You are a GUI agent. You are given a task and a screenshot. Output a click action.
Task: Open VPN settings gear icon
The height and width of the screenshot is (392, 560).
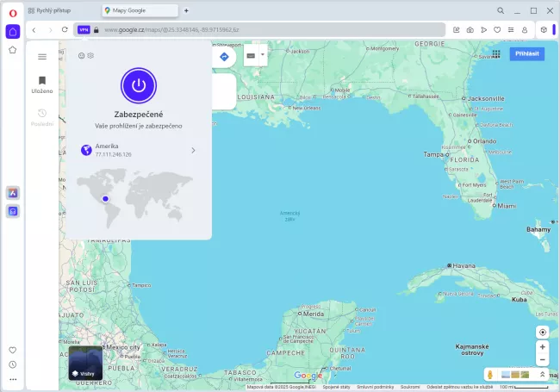coord(90,56)
